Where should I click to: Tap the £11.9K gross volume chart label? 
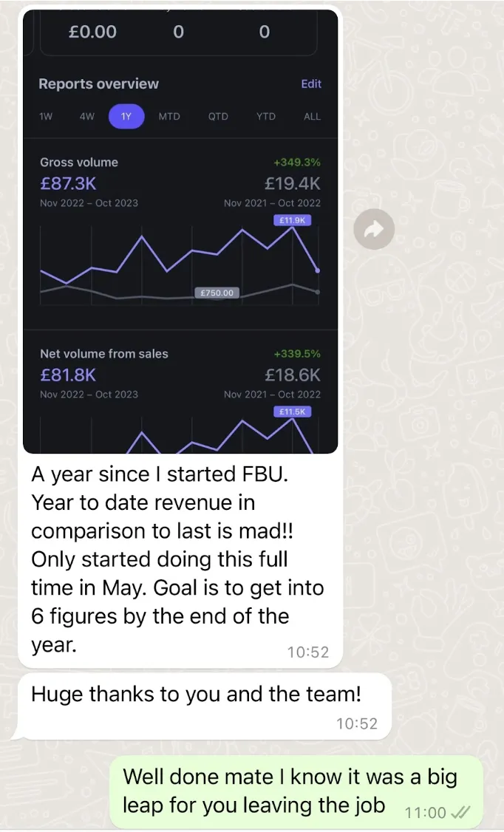pos(293,220)
